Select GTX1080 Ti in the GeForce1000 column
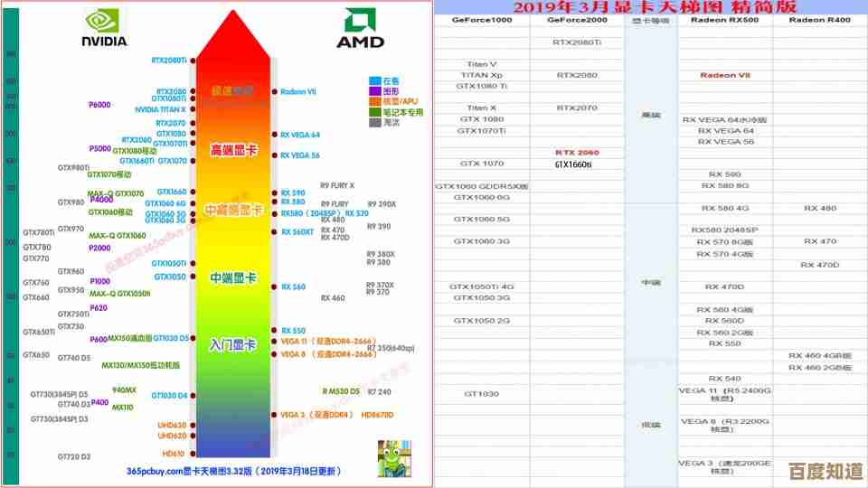The image size is (868, 488). 482,87
